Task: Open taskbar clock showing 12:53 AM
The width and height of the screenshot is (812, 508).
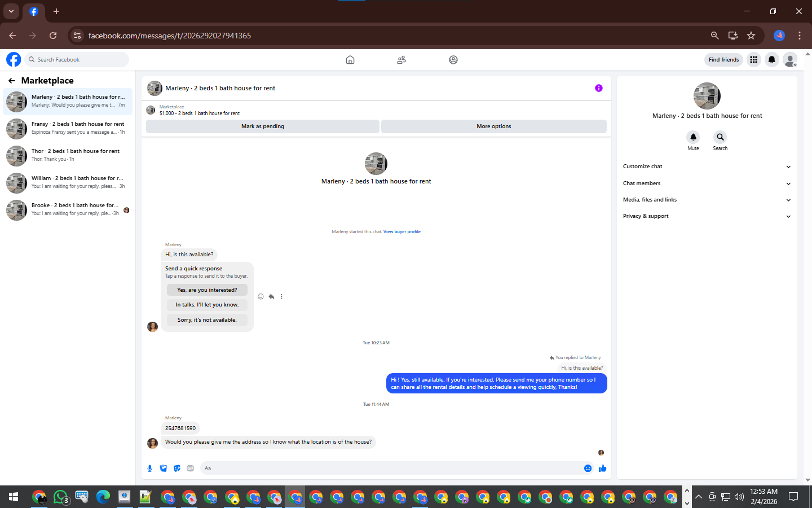Action: tap(764, 497)
